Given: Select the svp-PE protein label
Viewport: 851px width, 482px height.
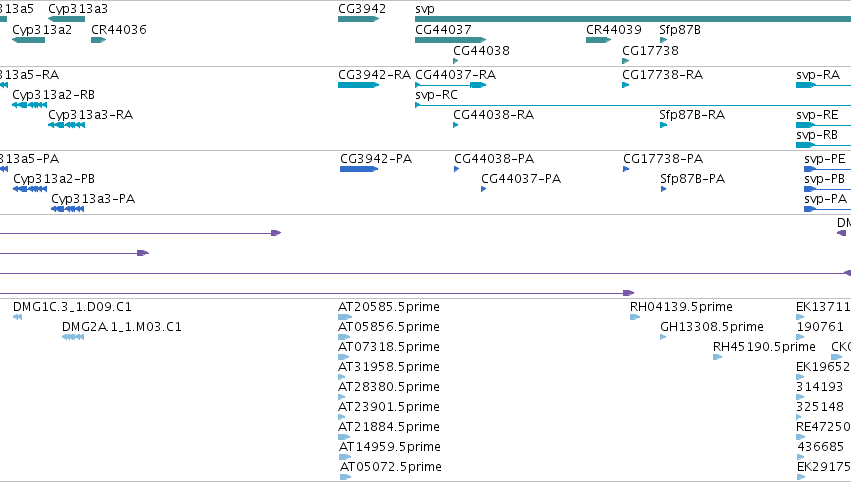Looking at the screenshot, I should 825,159.
